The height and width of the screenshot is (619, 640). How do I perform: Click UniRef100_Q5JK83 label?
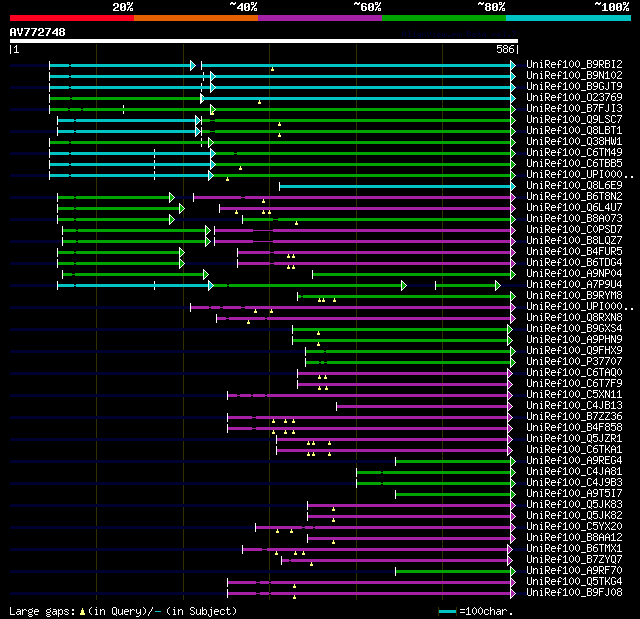tap(574, 505)
